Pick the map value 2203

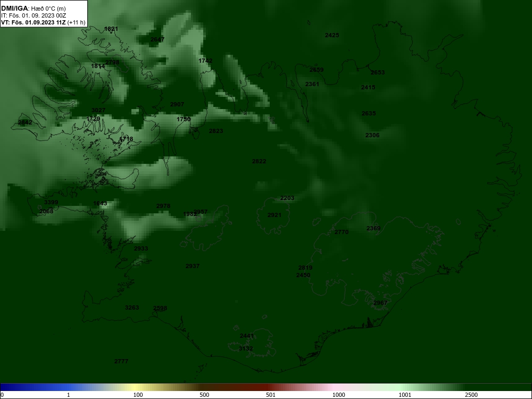click(287, 198)
